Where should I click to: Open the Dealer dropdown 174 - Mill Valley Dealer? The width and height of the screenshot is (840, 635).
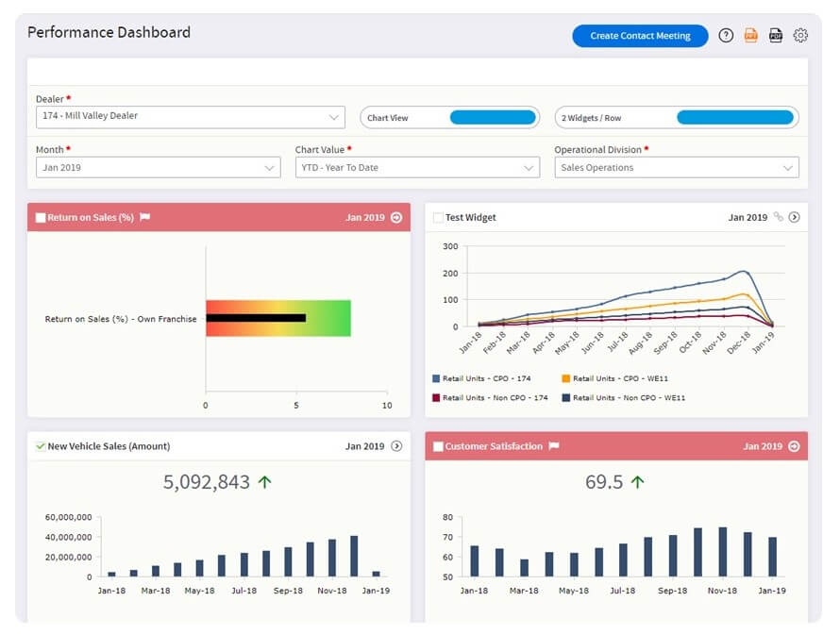[x=190, y=117]
